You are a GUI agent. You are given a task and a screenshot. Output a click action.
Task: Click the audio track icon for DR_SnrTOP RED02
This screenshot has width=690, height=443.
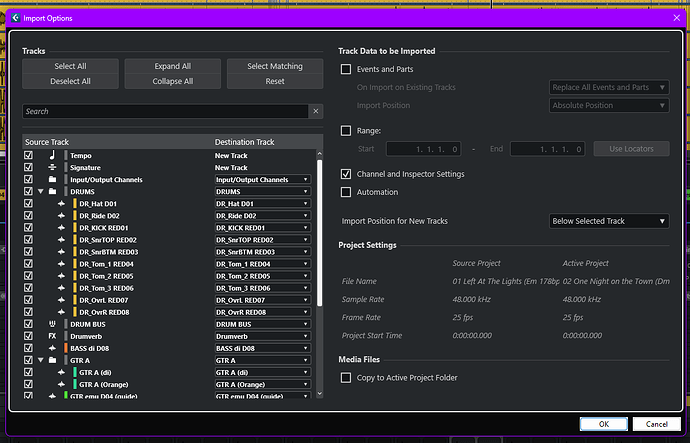tap(61, 240)
